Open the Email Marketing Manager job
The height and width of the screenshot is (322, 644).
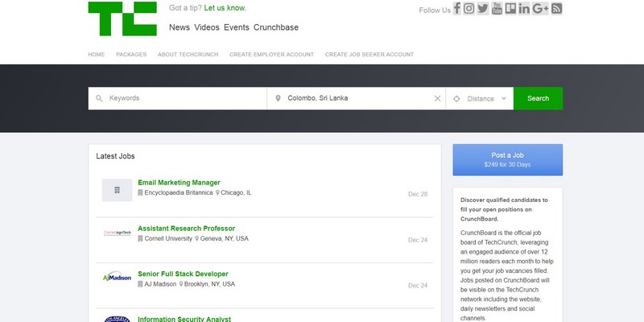point(179,183)
